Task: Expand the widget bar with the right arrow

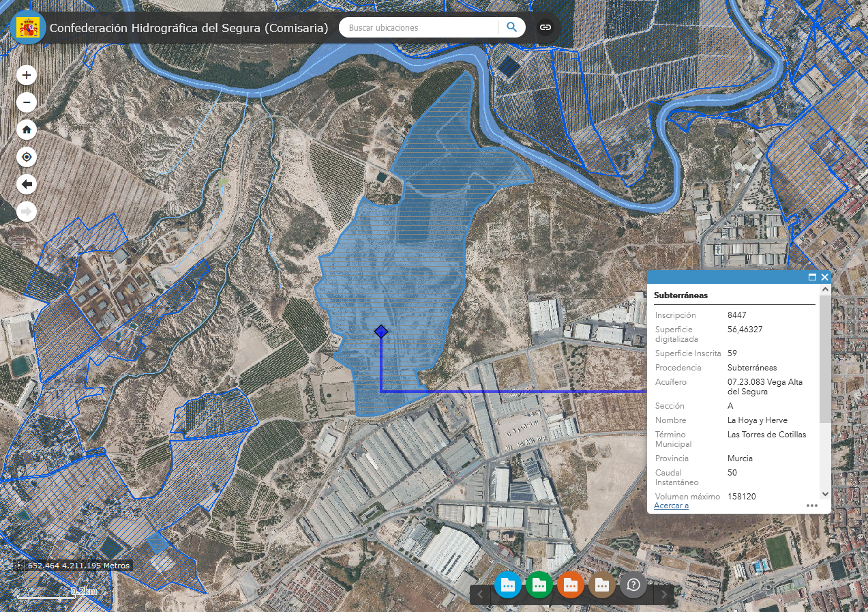Action: [x=664, y=594]
